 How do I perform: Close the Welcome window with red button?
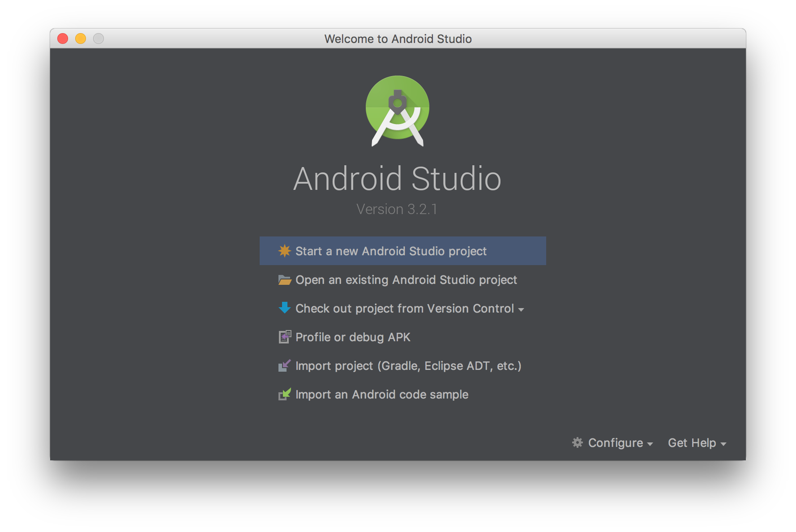(63, 39)
